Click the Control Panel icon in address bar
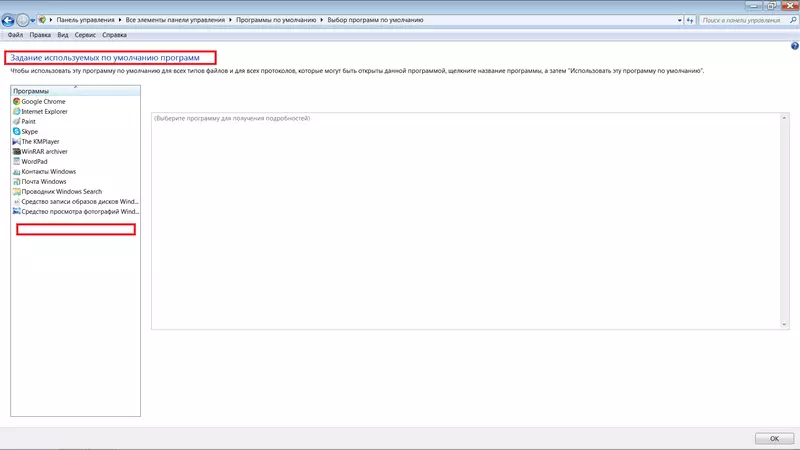This screenshot has width=800, height=450. 42,20
